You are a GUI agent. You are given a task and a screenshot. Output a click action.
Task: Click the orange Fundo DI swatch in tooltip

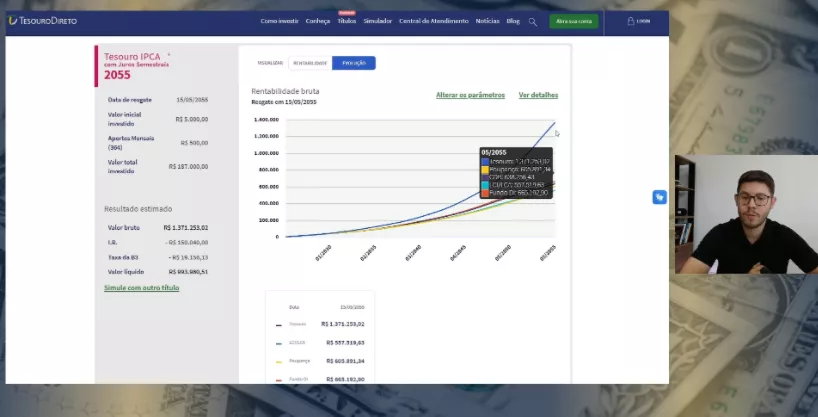[485, 193]
